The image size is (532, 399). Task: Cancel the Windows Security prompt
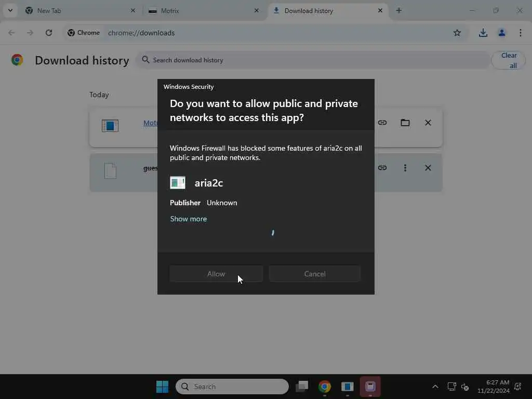pos(314,274)
